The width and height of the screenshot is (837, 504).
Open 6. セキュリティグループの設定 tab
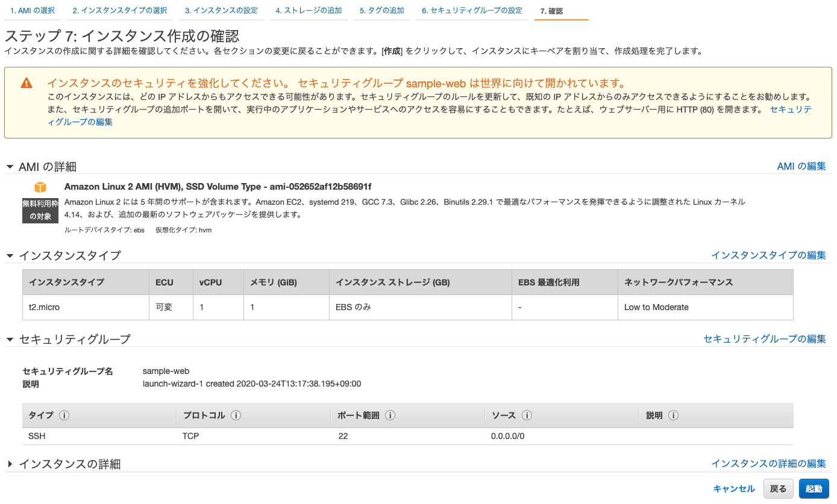click(x=472, y=11)
